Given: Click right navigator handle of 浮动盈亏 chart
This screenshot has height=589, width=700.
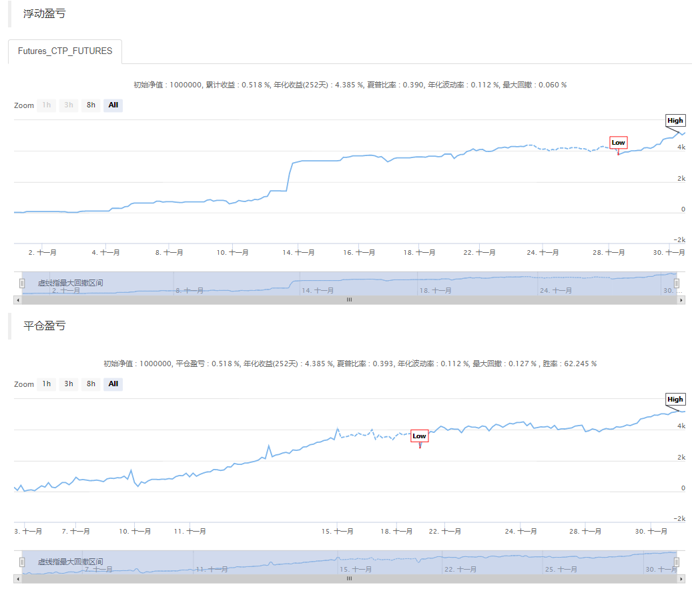Looking at the screenshot, I should coord(677,283).
